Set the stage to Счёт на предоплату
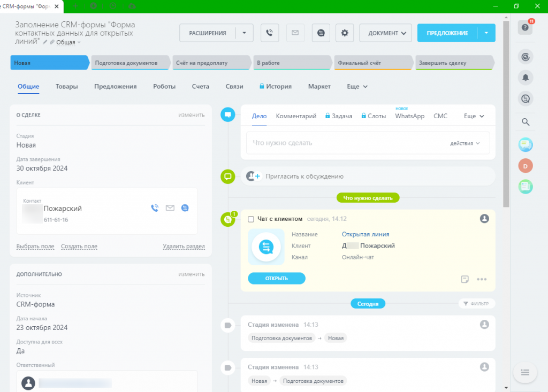This screenshot has height=392, width=548. pos(211,63)
